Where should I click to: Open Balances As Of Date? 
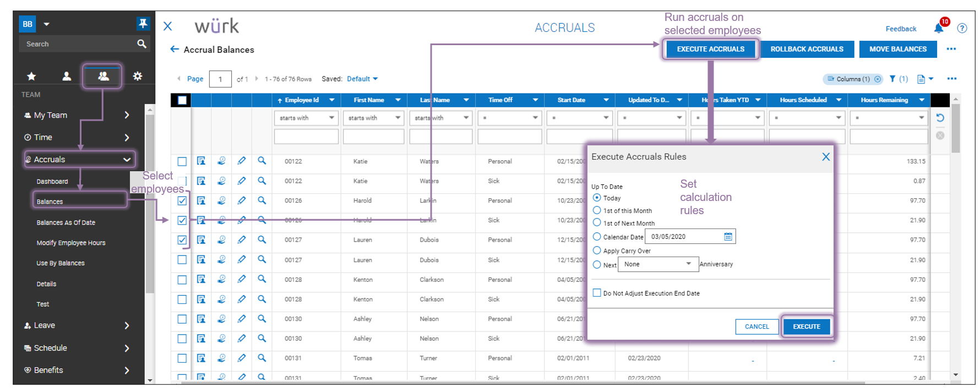66,222
